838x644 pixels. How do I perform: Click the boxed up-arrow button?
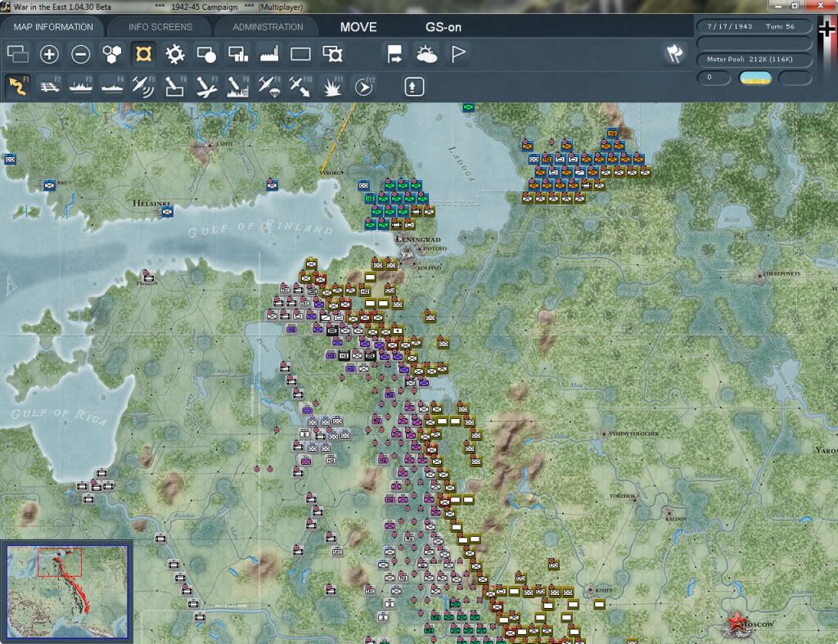pos(413,87)
